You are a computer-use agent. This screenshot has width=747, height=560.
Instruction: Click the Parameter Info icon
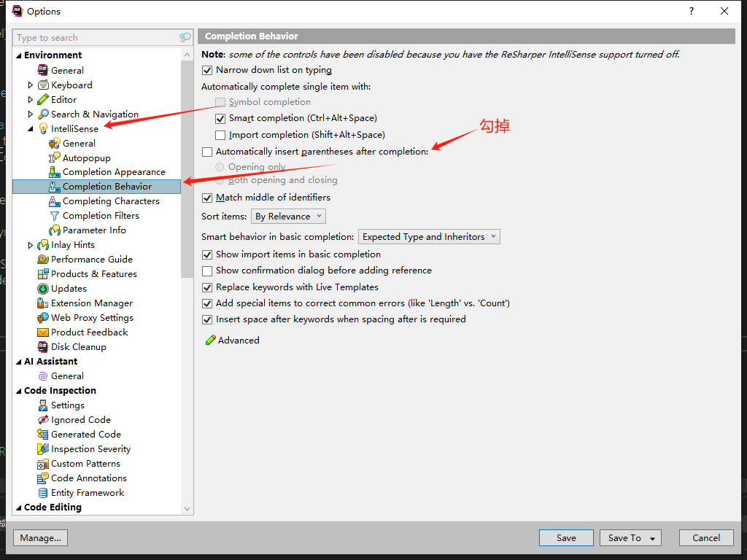54,230
